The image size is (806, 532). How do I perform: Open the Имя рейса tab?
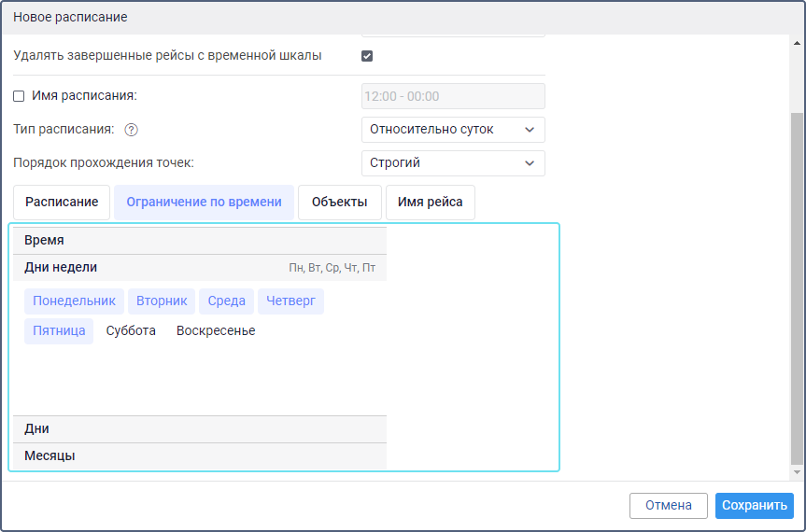pos(431,203)
